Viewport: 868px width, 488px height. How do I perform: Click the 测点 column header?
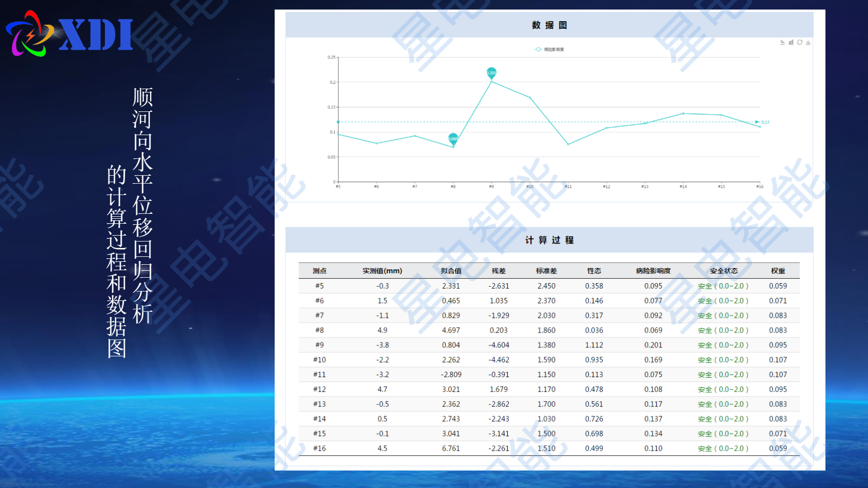tap(320, 271)
